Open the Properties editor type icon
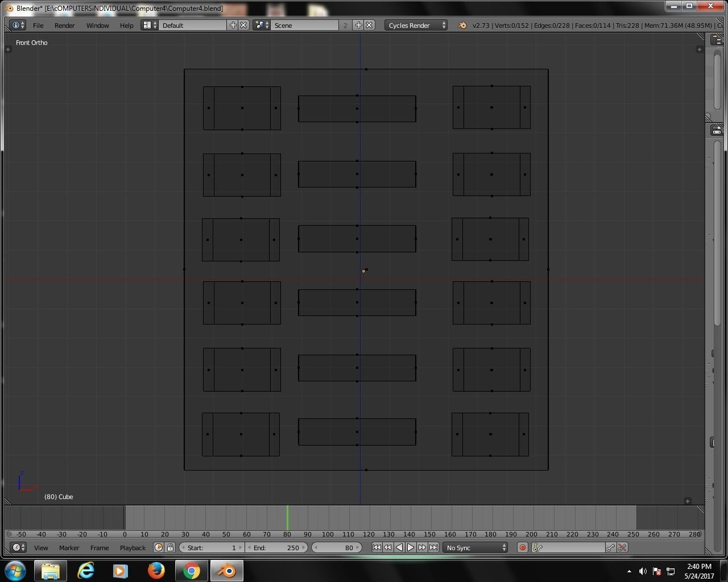The height and width of the screenshot is (582, 728). point(717,131)
